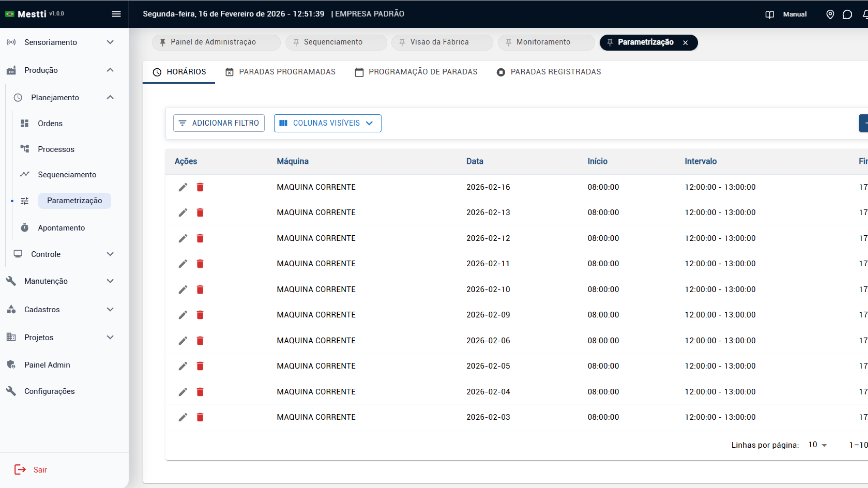Image resolution: width=868 pixels, height=488 pixels.
Task: Select Parametrização in the sidebar
Action: tap(75, 201)
